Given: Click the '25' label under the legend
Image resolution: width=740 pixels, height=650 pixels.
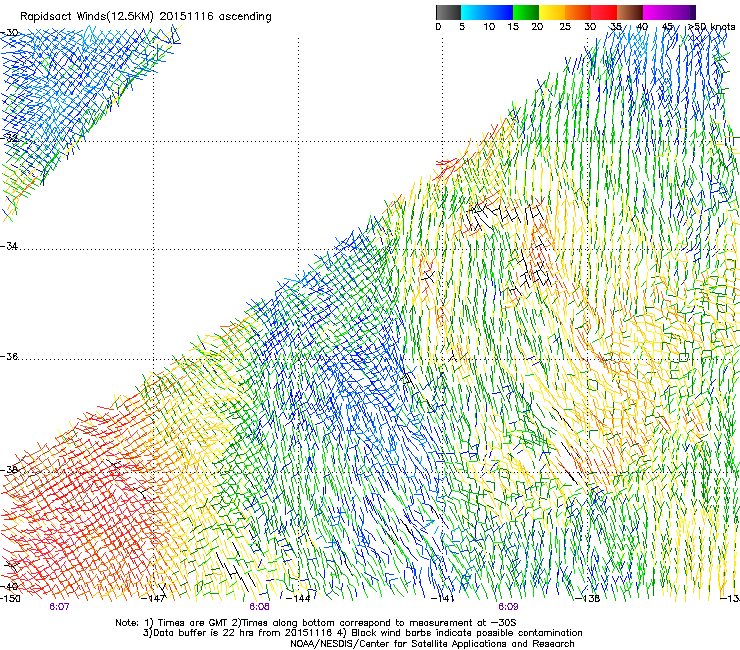Looking at the screenshot, I should point(565,27).
